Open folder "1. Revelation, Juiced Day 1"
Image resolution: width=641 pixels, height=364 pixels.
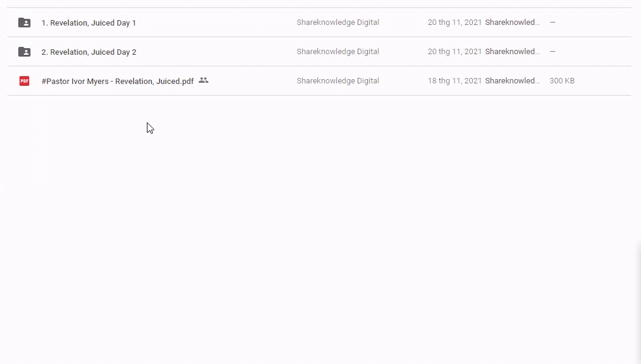click(x=88, y=23)
